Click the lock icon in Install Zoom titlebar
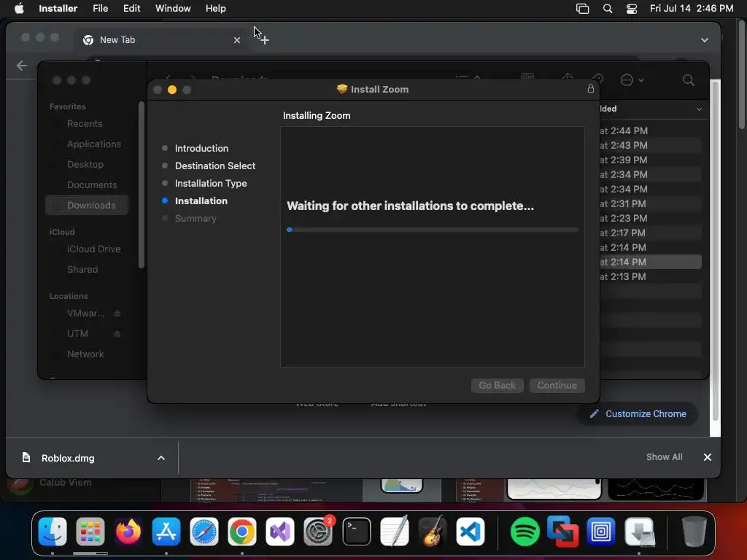Viewport: 747px width, 560px height. point(591,88)
